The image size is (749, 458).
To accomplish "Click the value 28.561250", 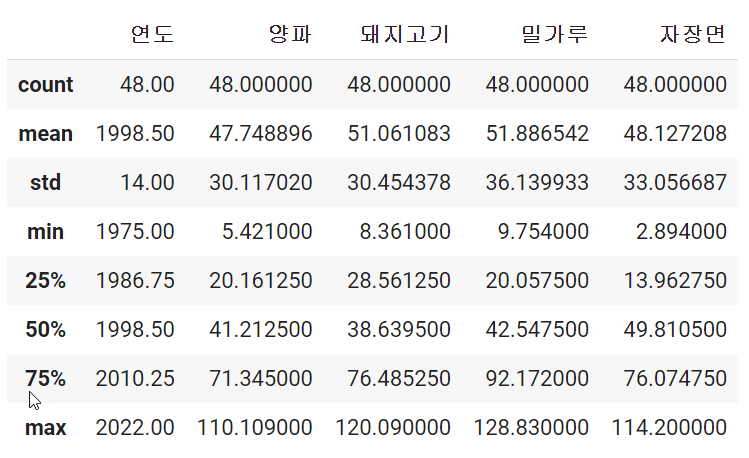I will point(399,281).
